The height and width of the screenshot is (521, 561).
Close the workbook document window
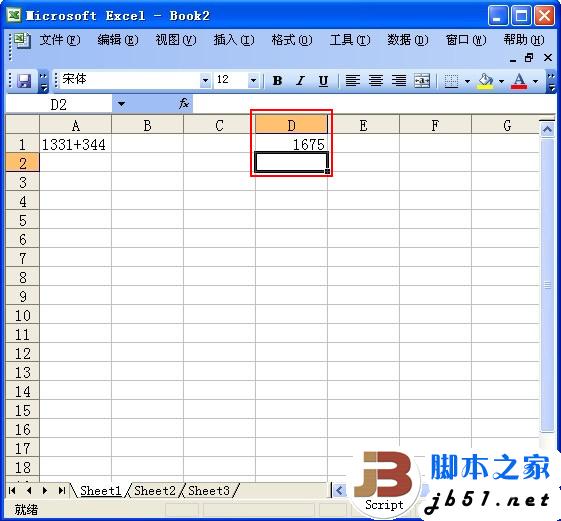547,58
